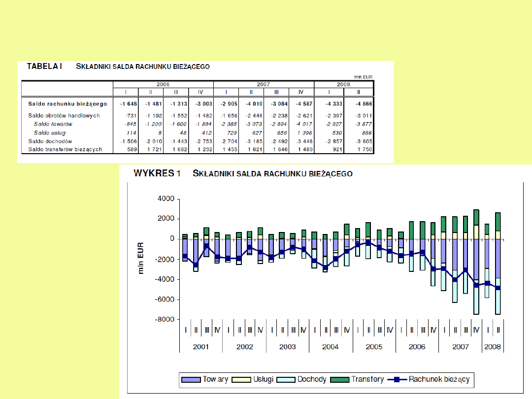Select the Rachunek bieżący legend line marker
The height and width of the screenshot is (399, 532).
pos(397,379)
